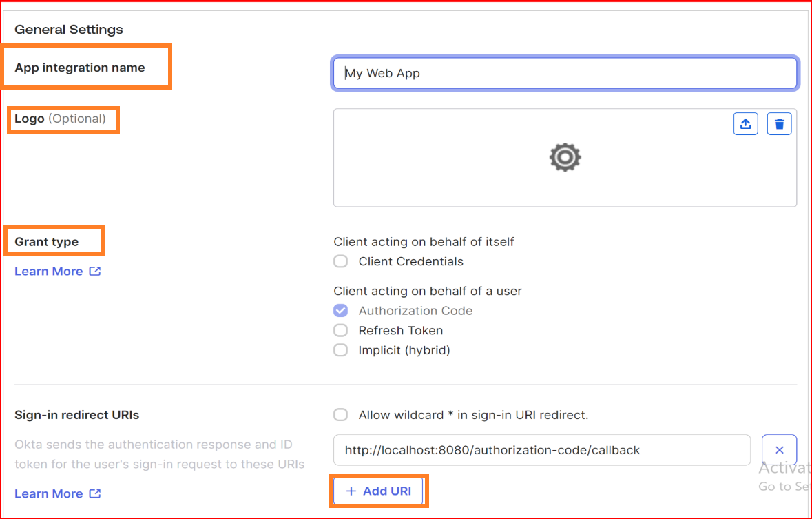Remove the localhost callback URI with X
812x519 pixels.
[780, 450]
